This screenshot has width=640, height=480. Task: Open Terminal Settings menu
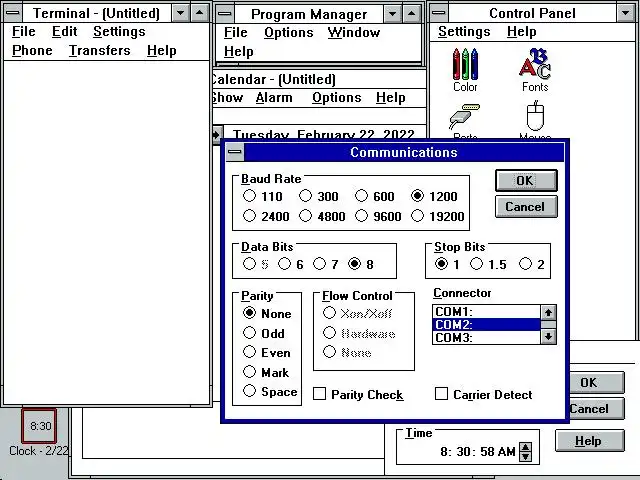point(119,31)
